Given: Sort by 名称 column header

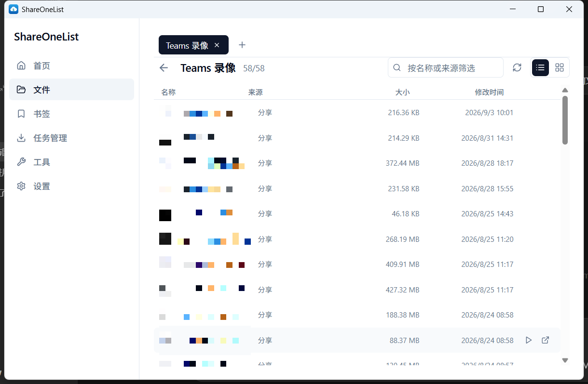Looking at the screenshot, I should click(x=168, y=92).
